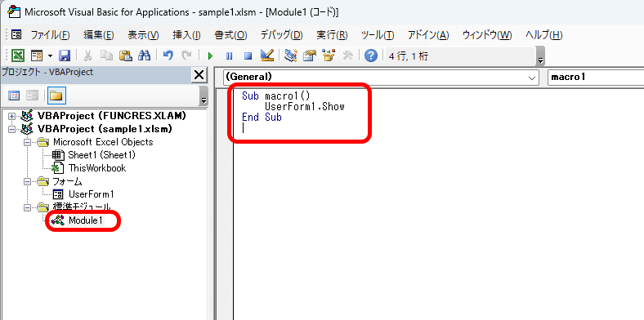Viewport: 644px width, 320px height.
Task: Save the project with the floppy disk icon
Action: click(x=65, y=56)
